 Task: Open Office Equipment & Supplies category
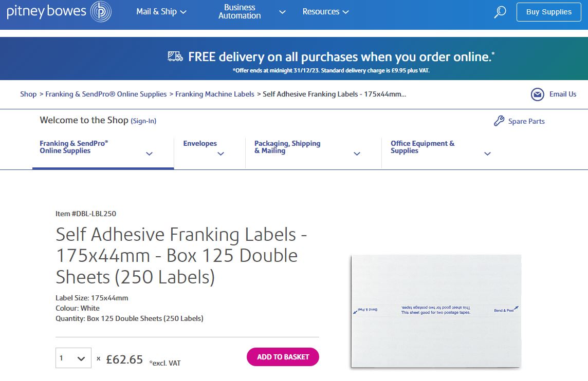click(487, 154)
